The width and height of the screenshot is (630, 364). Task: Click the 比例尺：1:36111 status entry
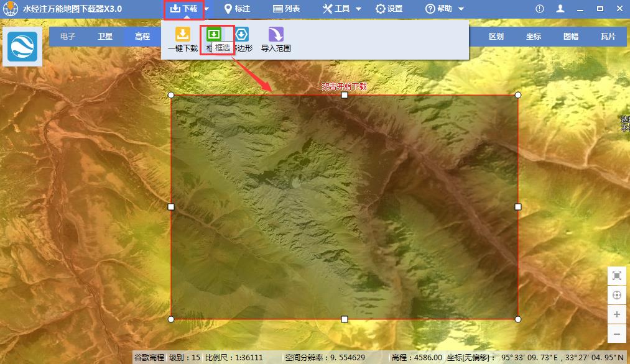pyautogui.click(x=234, y=358)
